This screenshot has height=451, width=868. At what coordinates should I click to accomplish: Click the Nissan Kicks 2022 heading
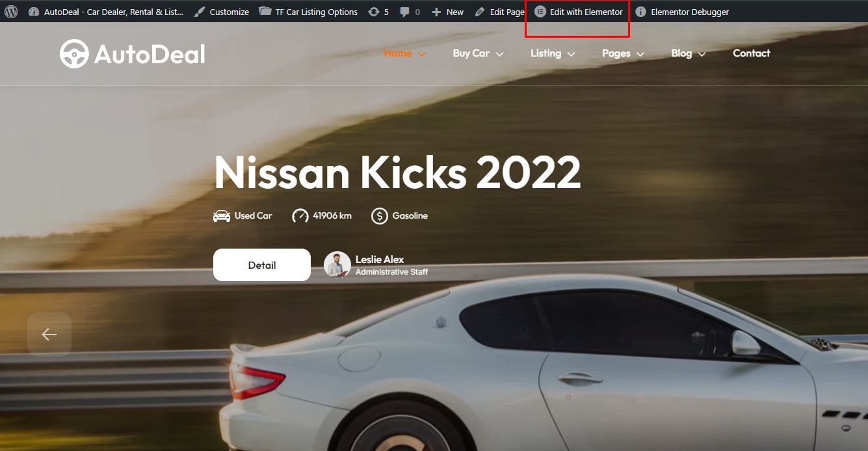[x=397, y=172]
